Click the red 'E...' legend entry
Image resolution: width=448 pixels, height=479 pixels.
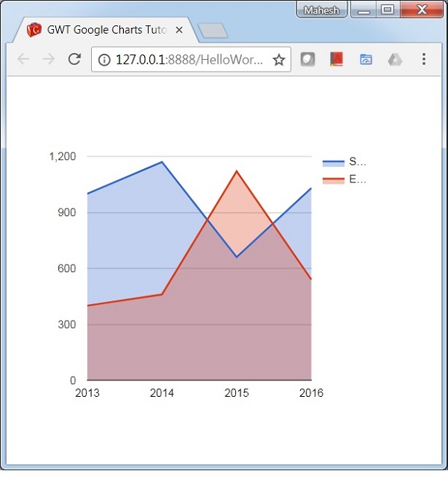point(344,179)
